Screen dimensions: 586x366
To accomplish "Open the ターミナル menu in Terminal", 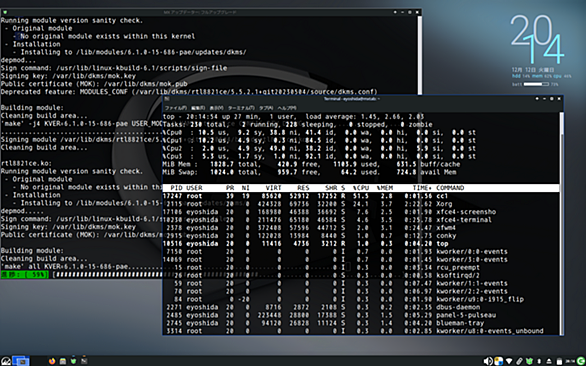I will (241, 108).
